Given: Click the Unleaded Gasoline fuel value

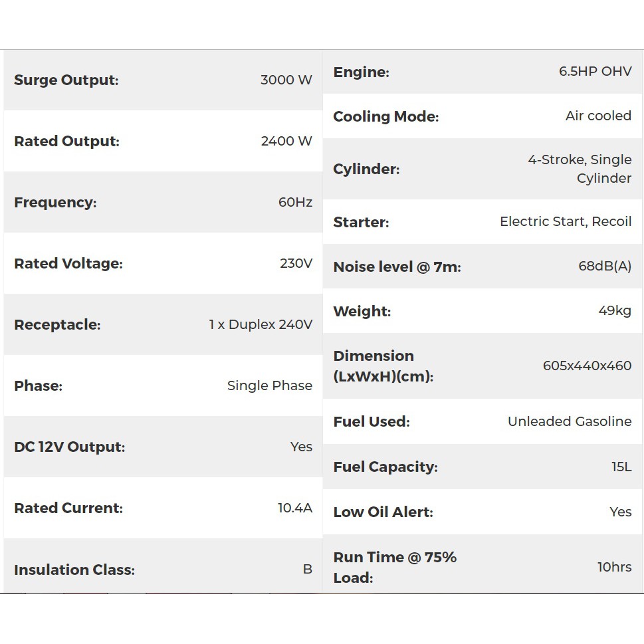Looking at the screenshot, I should click(x=570, y=421).
